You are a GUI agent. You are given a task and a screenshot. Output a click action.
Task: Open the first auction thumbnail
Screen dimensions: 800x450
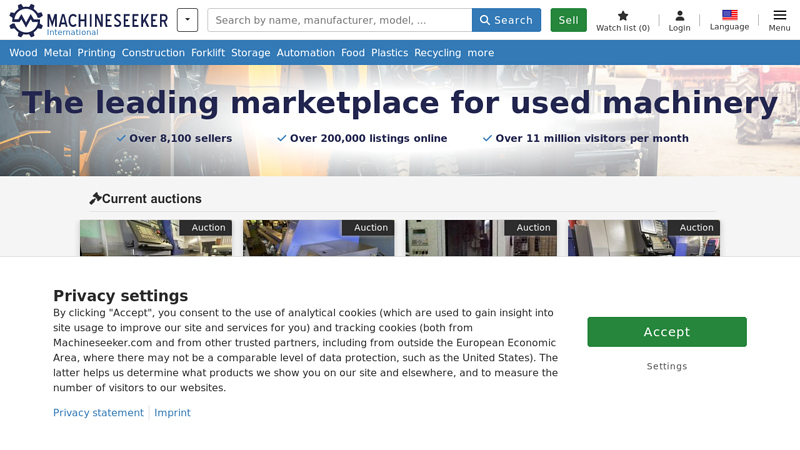click(x=156, y=238)
